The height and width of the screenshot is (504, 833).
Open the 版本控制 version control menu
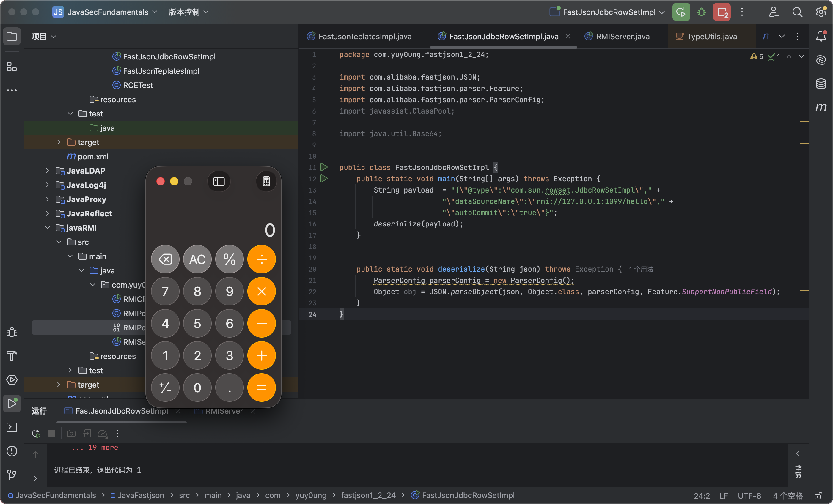(188, 12)
